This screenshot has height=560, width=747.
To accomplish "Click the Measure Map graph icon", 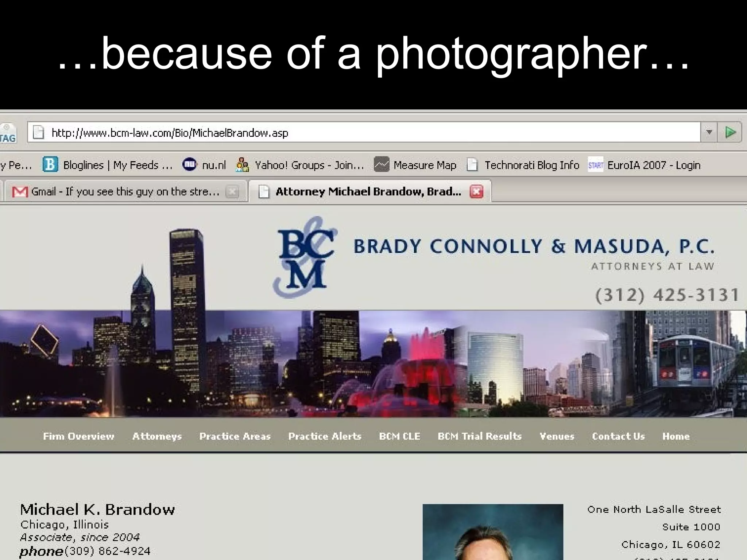I will click(381, 164).
